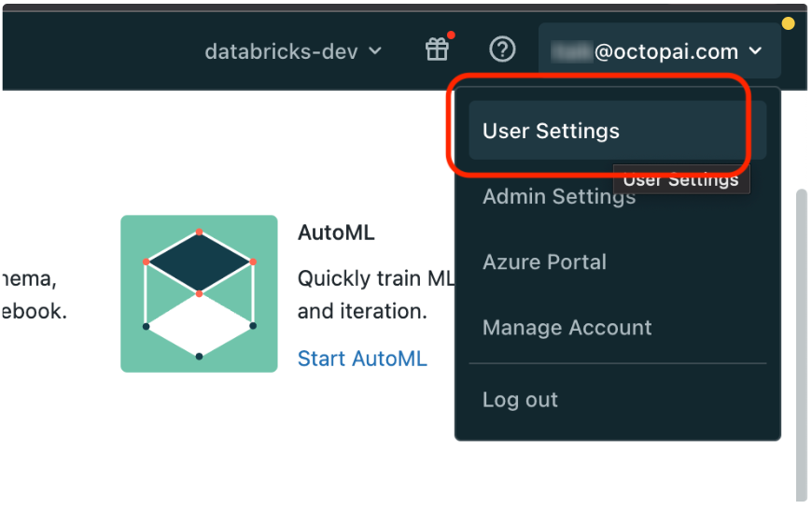Choose Manage Account in the dropdown
The height and width of the screenshot is (509, 812).
[x=567, y=328]
